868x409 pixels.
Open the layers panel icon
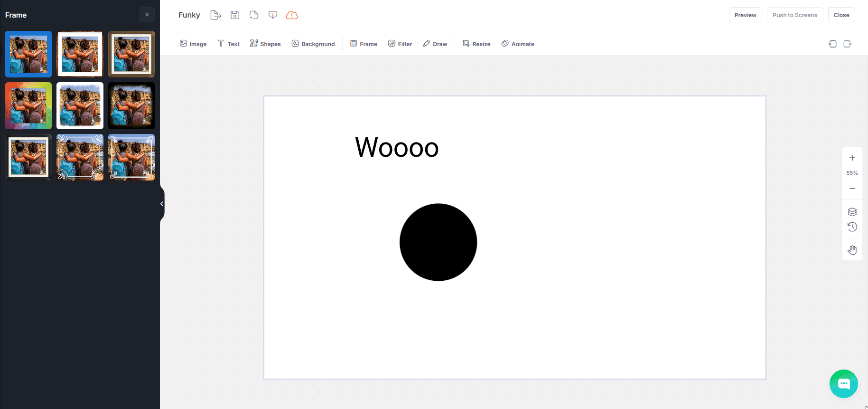tap(852, 212)
